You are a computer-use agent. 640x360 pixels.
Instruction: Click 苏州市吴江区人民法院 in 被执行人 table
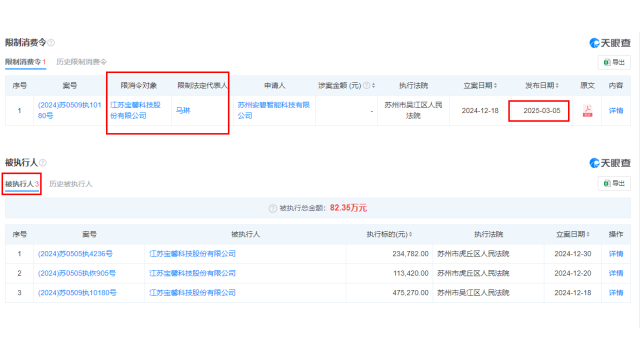click(x=473, y=293)
